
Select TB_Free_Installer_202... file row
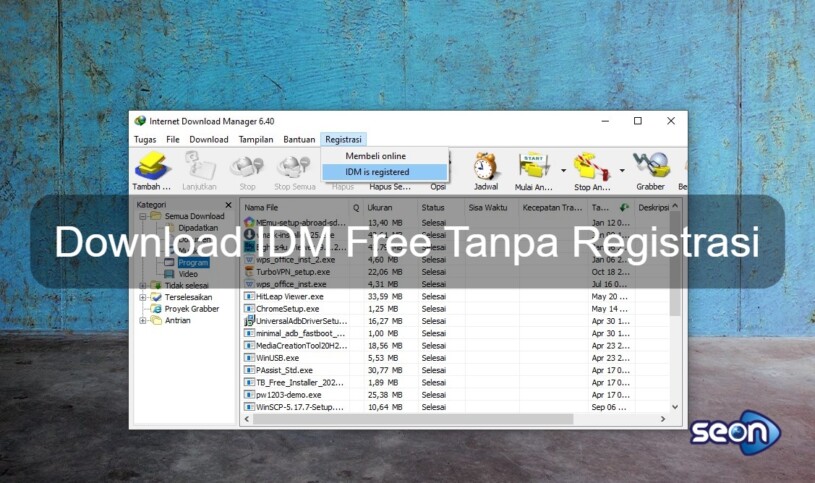[x=455, y=383]
